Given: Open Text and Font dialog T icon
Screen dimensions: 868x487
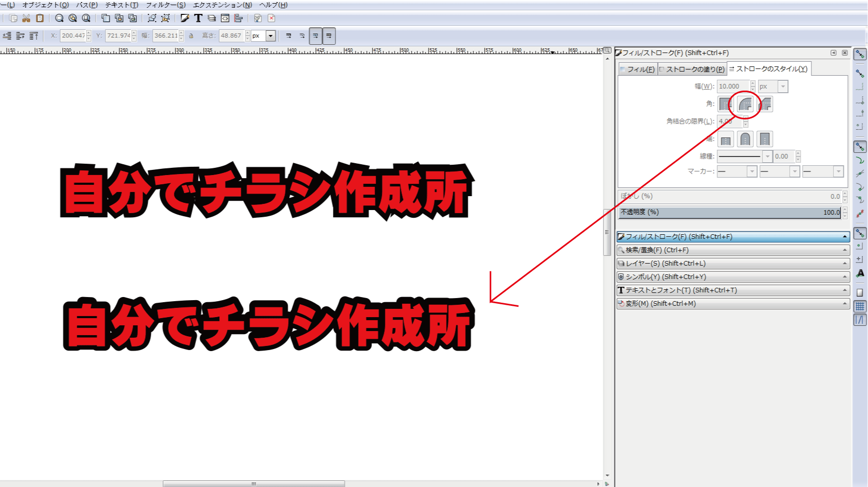Looking at the screenshot, I should [x=198, y=18].
